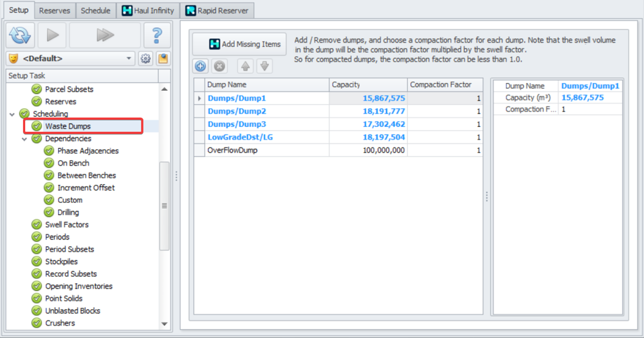644x338 pixels.
Task: Click the Periods green check icon
Action: 37,237
